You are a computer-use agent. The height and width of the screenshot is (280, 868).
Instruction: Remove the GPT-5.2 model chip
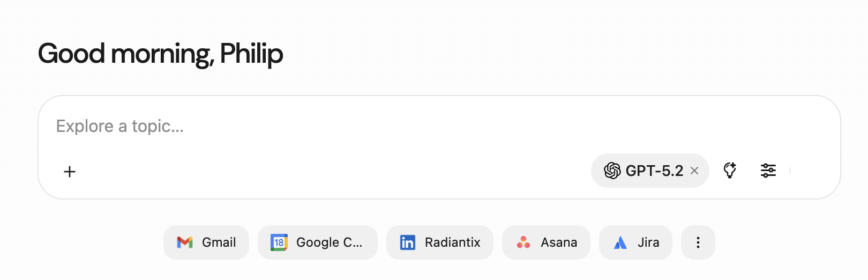pos(694,171)
